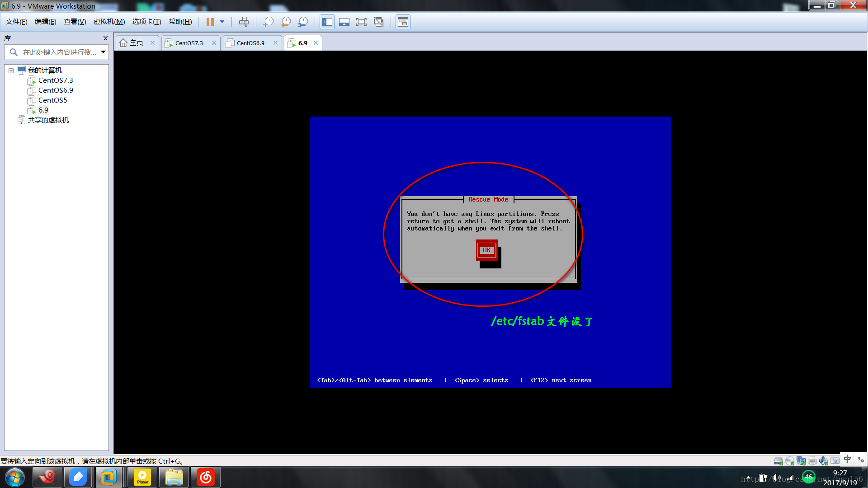Show hidden system tray icons
Viewport: 868px width, 488px height.
tap(748, 478)
